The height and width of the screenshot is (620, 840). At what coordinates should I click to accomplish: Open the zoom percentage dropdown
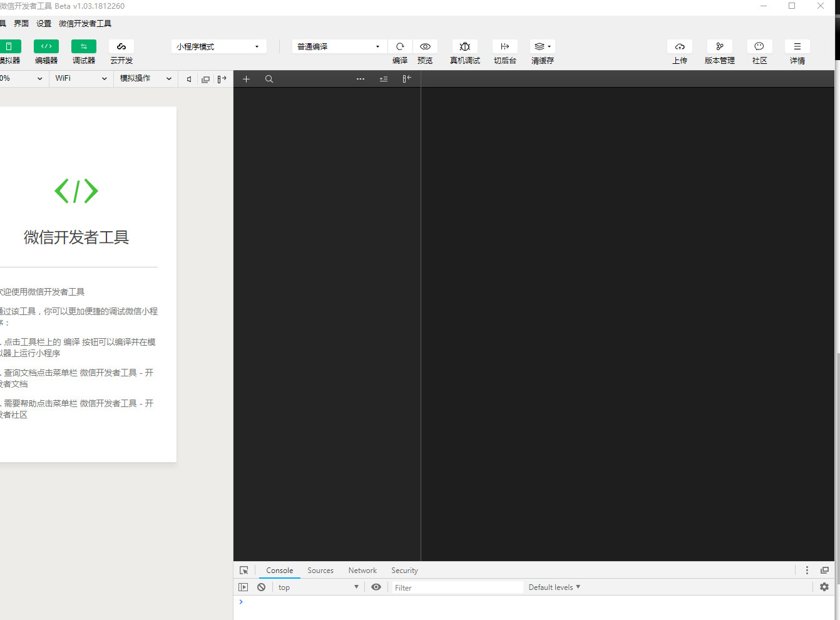(23, 78)
